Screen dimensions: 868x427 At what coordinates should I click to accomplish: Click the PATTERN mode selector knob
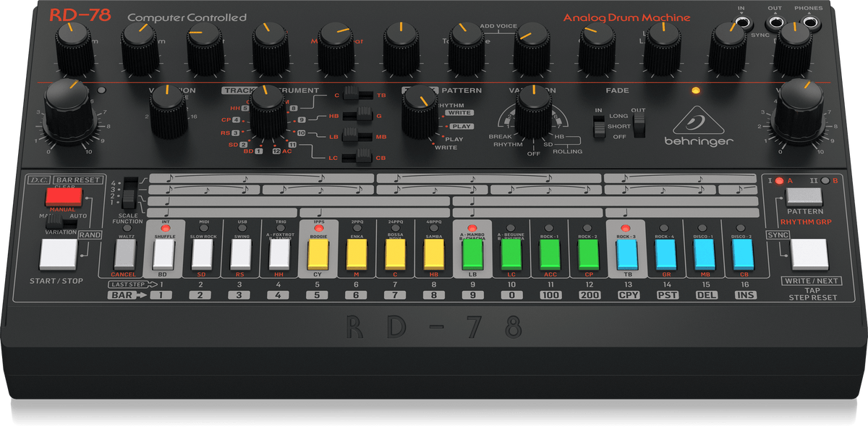420,111
